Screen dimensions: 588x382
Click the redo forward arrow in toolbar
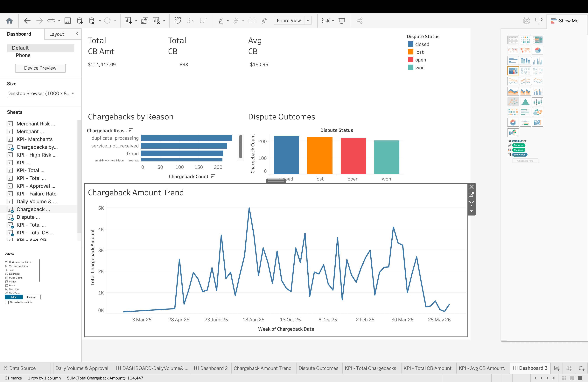pyautogui.click(x=39, y=20)
